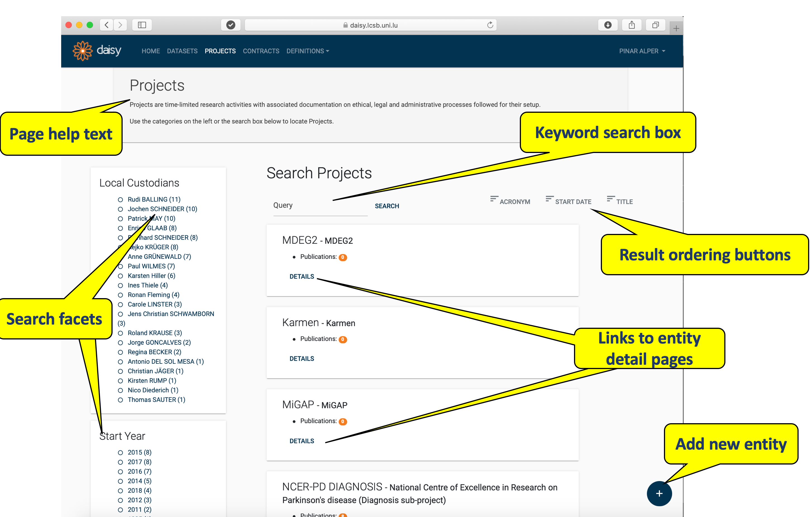Select the 2015 start year facet
Screen dimensions: 812x517
(x=139, y=452)
